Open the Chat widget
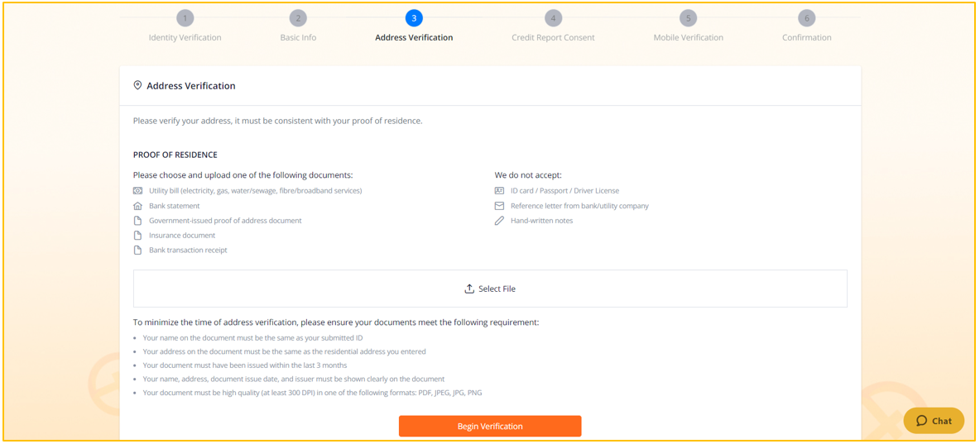Image resolution: width=980 pixels, height=444 pixels. [934, 421]
